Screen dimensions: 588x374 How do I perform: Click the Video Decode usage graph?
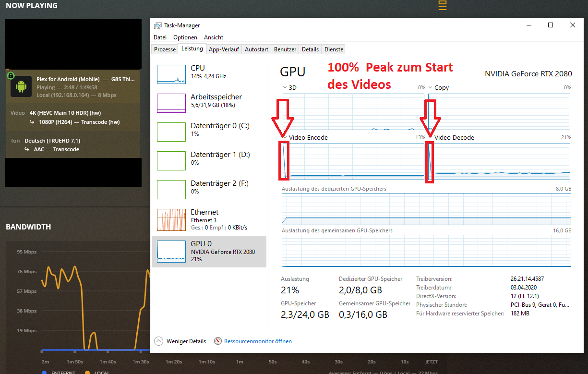click(498, 162)
